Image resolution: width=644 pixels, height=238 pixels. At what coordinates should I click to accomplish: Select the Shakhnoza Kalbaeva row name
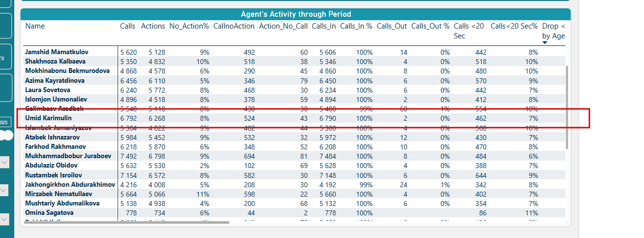(55, 62)
